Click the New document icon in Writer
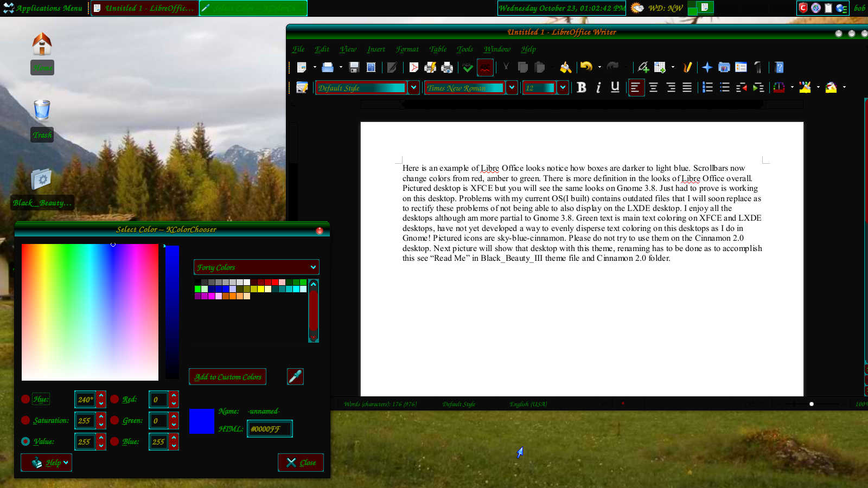This screenshot has height=488, width=868. pos(302,67)
